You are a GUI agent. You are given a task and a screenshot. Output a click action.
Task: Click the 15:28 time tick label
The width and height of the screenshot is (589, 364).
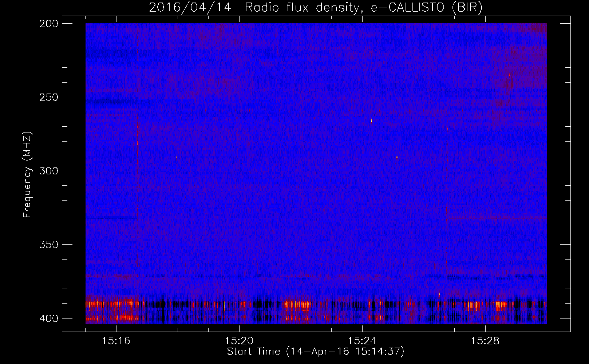(x=485, y=341)
